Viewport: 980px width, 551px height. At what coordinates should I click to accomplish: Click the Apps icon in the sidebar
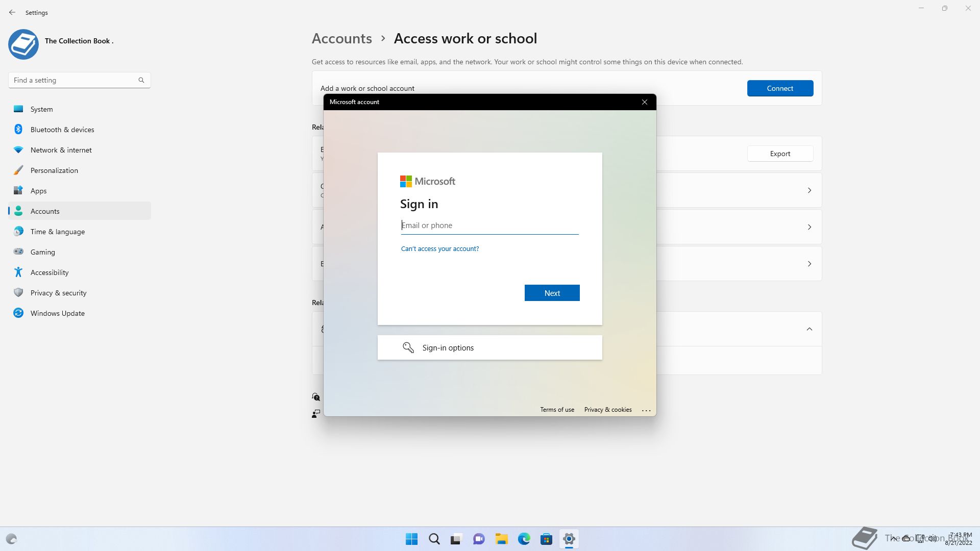coord(18,191)
